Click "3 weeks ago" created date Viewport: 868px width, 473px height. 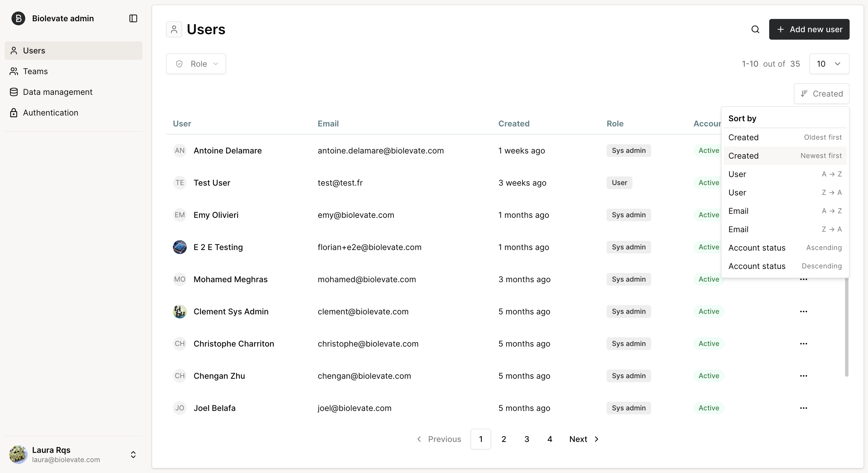tap(522, 183)
